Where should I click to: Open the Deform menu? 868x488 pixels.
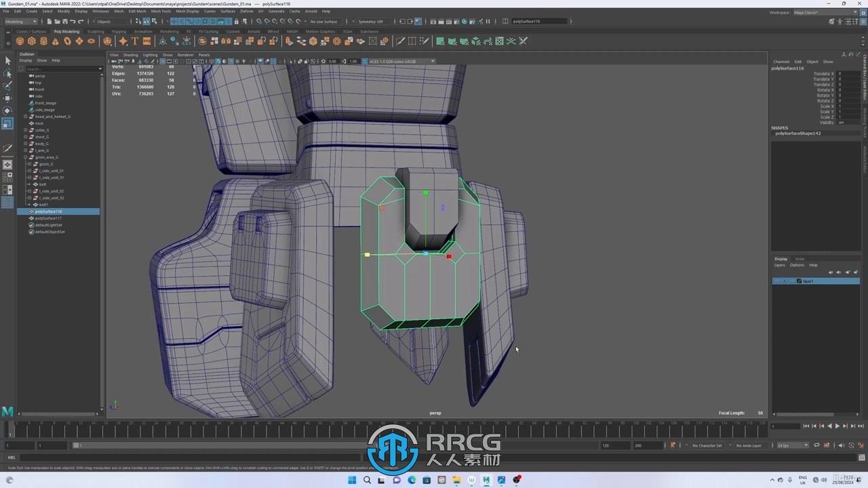point(246,12)
